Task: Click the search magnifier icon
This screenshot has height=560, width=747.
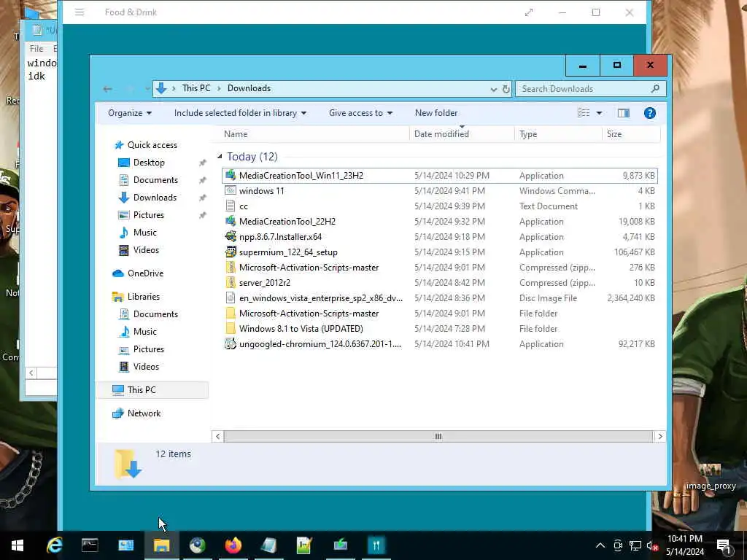Action: [656, 88]
